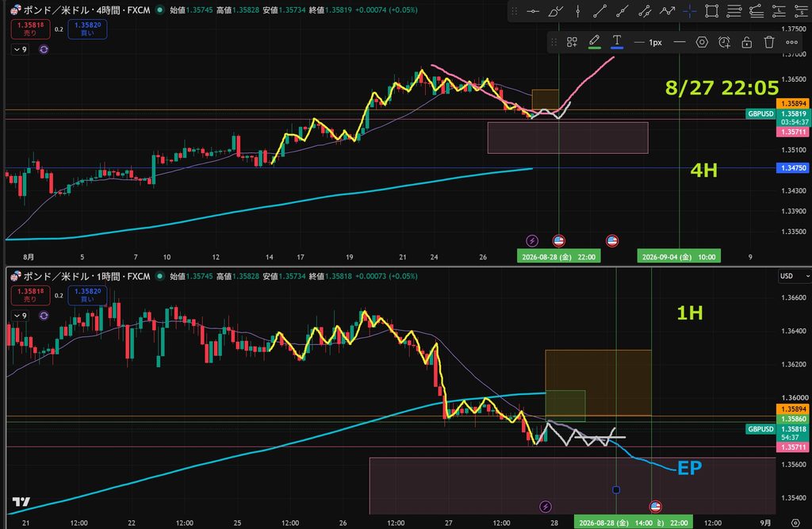Click TradingView logo in lower chart
812x529 pixels.
tap(21, 501)
